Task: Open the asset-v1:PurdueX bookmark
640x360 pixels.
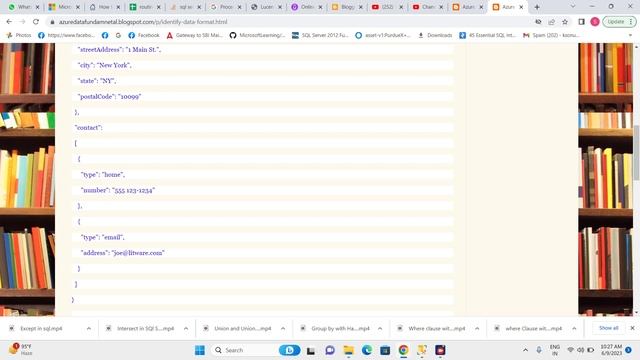Action: point(383,36)
